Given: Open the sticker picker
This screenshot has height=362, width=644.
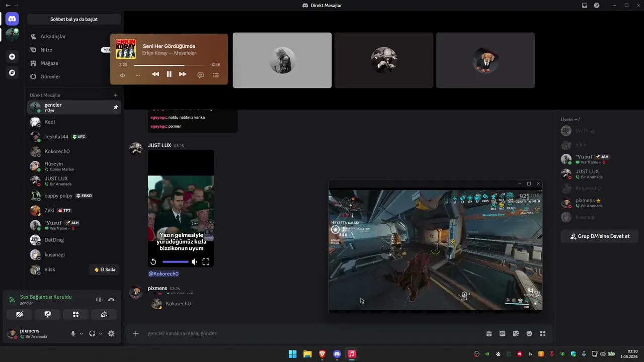Looking at the screenshot, I should pos(516,333).
